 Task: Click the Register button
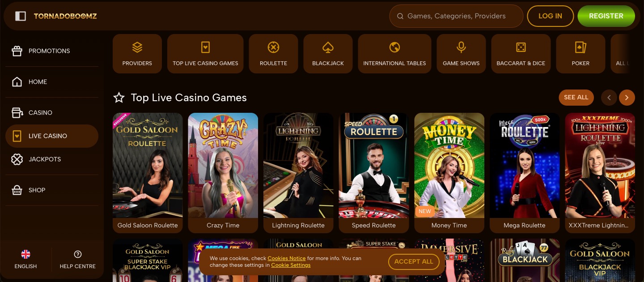[606, 16]
